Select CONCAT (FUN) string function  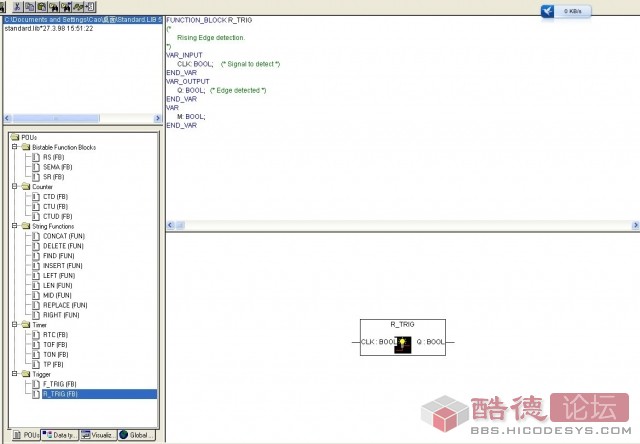[62, 236]
